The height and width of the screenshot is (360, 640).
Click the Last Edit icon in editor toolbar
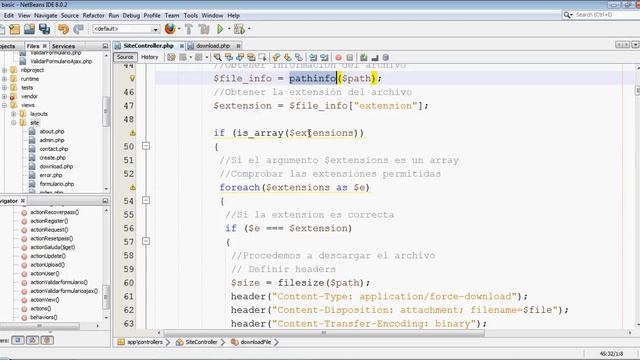coord(171,57)
